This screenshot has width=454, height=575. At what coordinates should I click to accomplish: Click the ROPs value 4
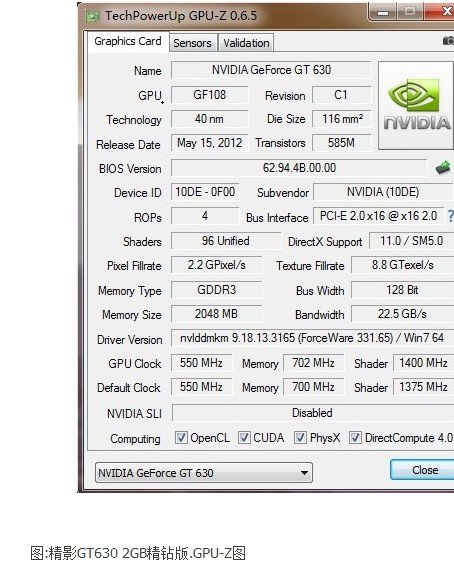(x=205, y=216)
